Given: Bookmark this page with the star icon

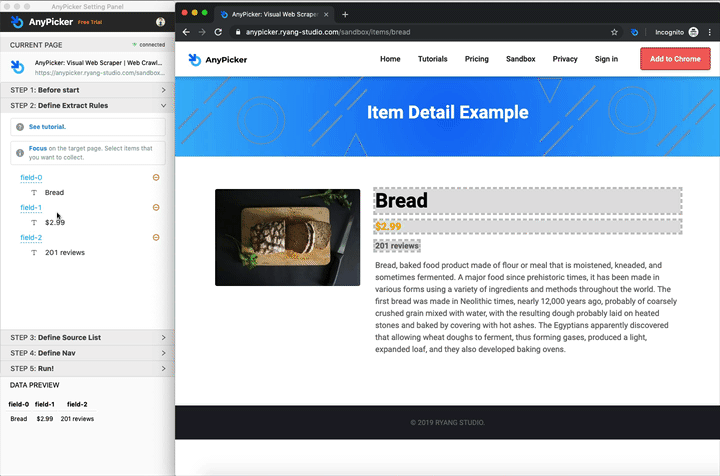Looking at the screenshot, I should [x=614, y=32].
